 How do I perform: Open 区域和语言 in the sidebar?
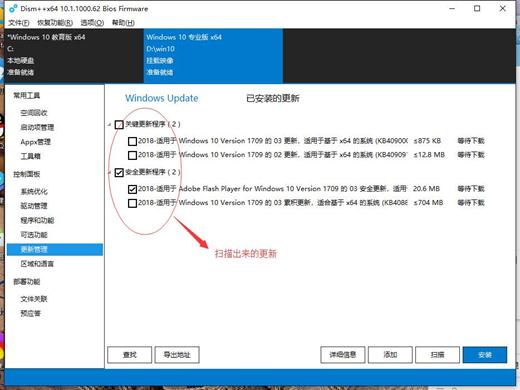[x=37, y=264]
